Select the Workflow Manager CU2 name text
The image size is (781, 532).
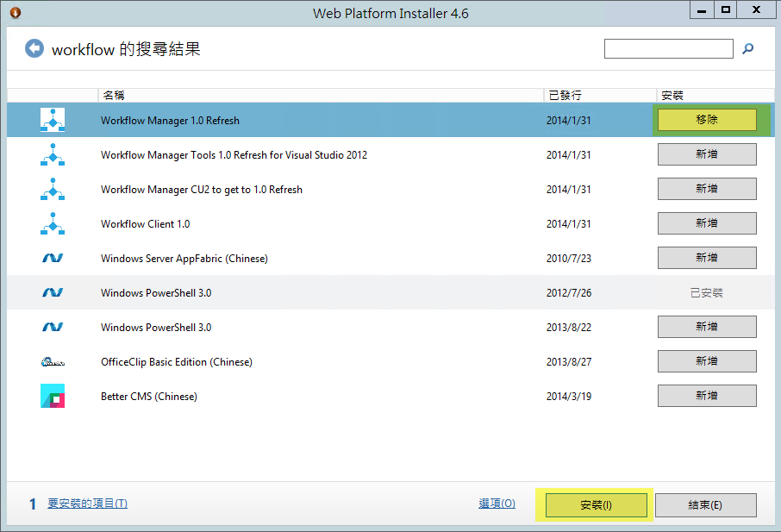pyautogui.click(x=201, y=190)
